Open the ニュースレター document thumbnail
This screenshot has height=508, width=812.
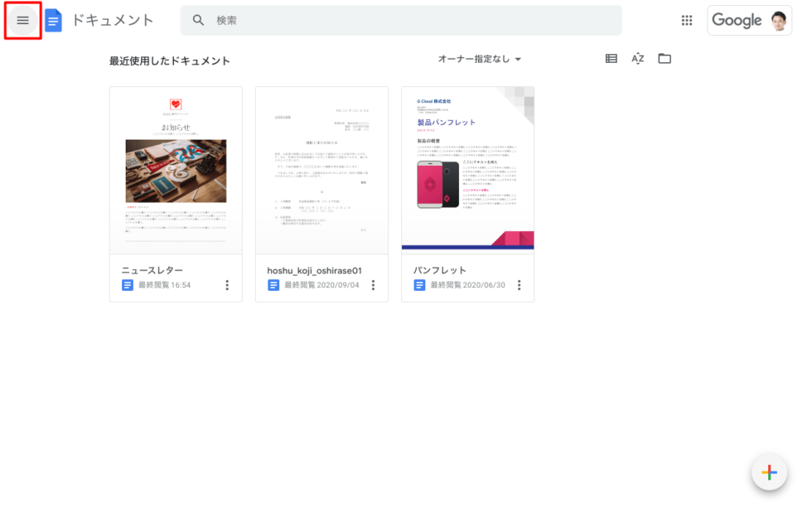176,170
